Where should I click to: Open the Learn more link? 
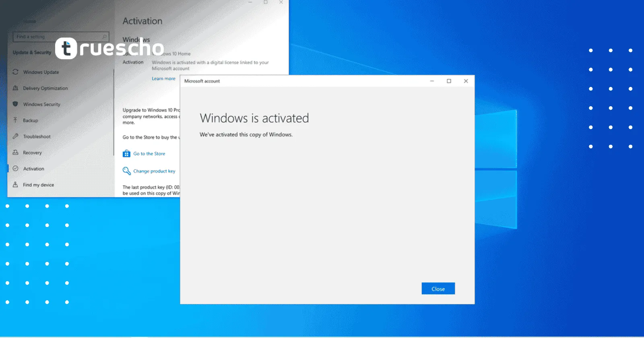(163, 78)
